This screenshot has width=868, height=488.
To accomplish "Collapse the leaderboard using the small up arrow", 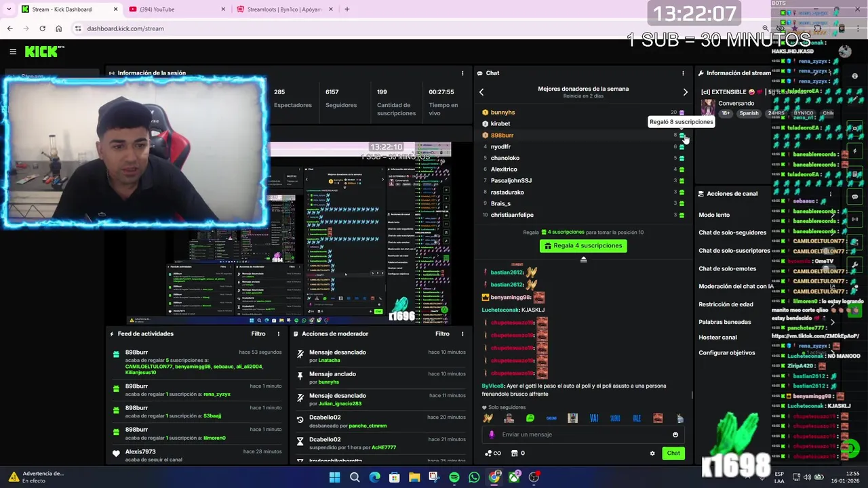I will (583, 260).
